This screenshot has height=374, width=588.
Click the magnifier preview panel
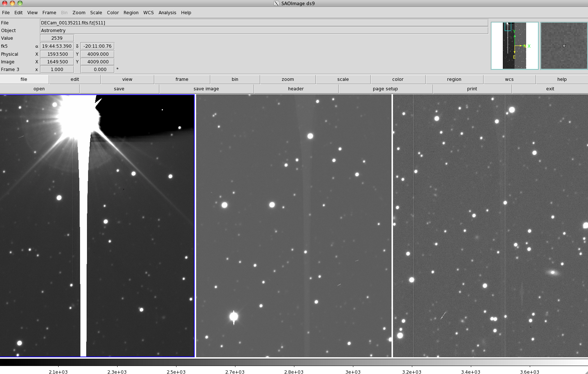[564, 46]
